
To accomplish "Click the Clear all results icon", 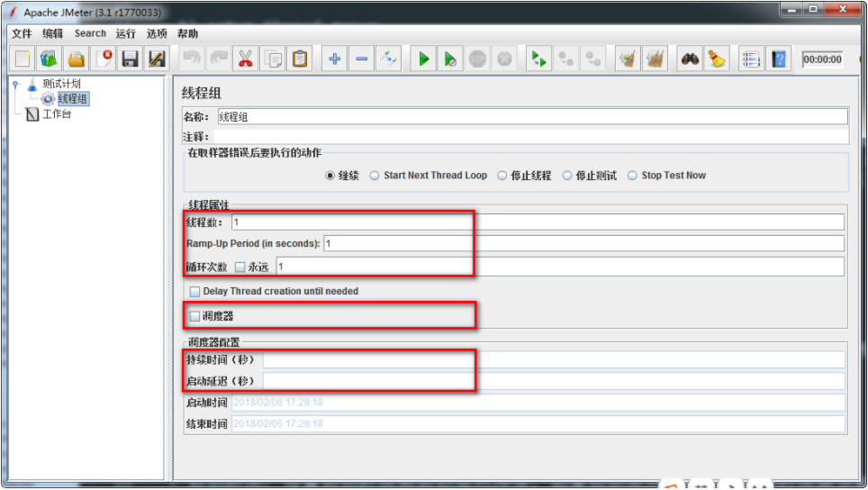I will tap(655, 59).
